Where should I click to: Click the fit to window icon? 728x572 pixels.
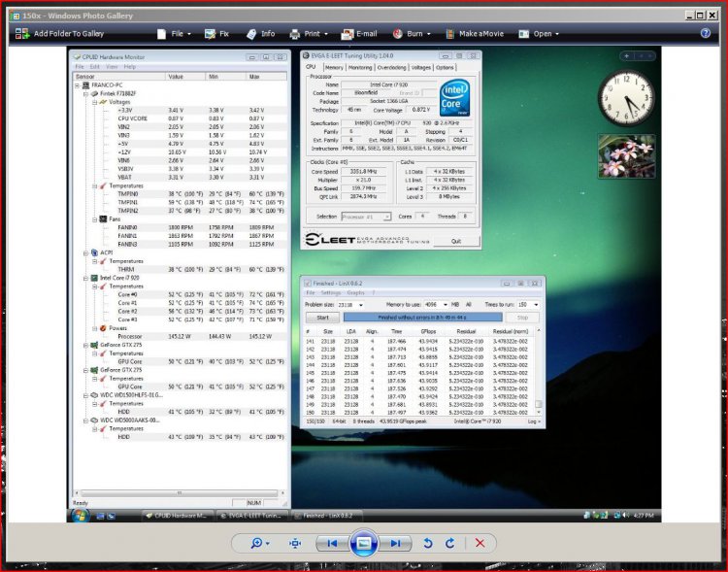click(x=295, y=543)
